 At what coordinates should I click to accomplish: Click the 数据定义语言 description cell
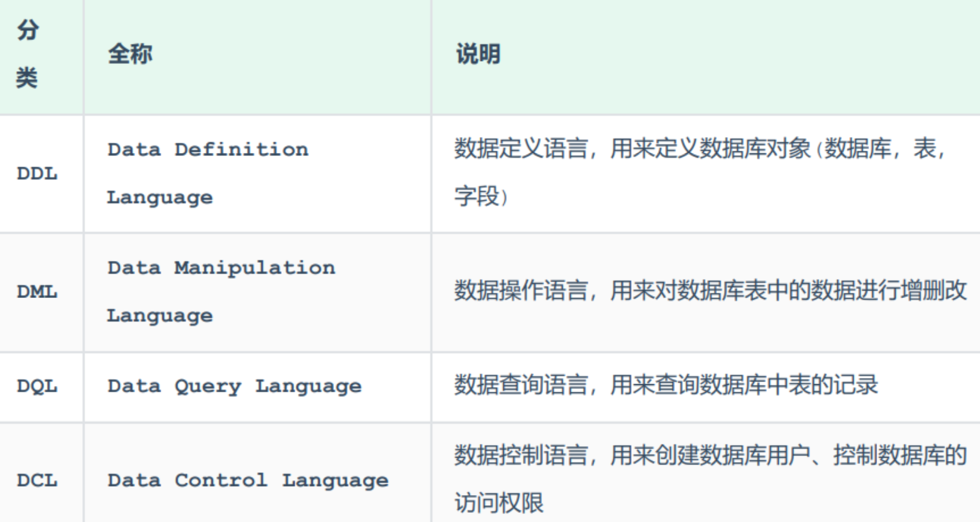pyautogui.click(x=699, y=149)
